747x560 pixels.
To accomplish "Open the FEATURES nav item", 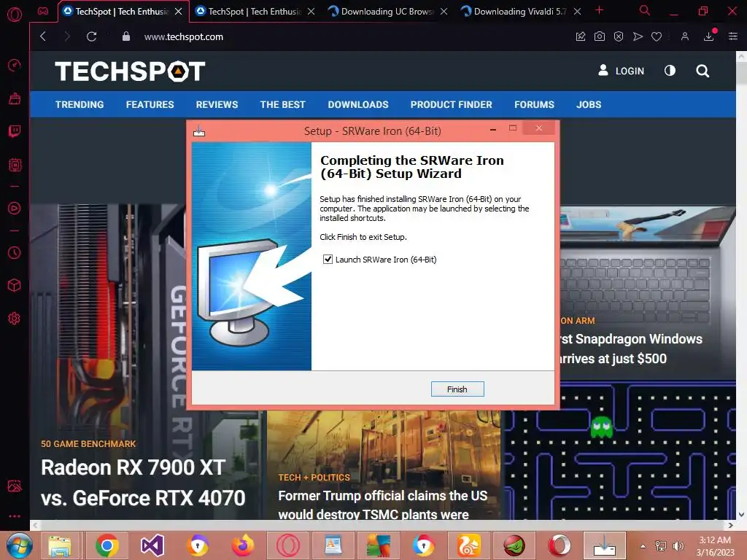I will (150, 104).
